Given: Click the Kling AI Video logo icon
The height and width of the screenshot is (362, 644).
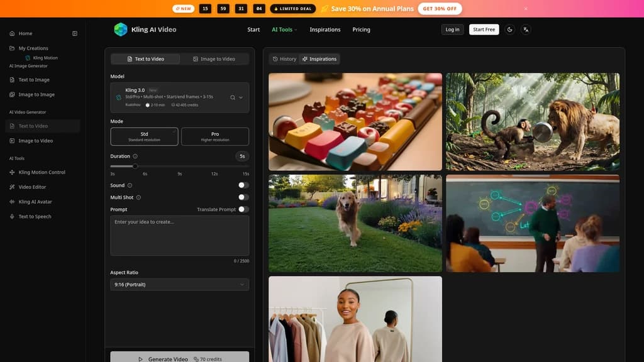Looking at the screenshot, I should (120, 30).
